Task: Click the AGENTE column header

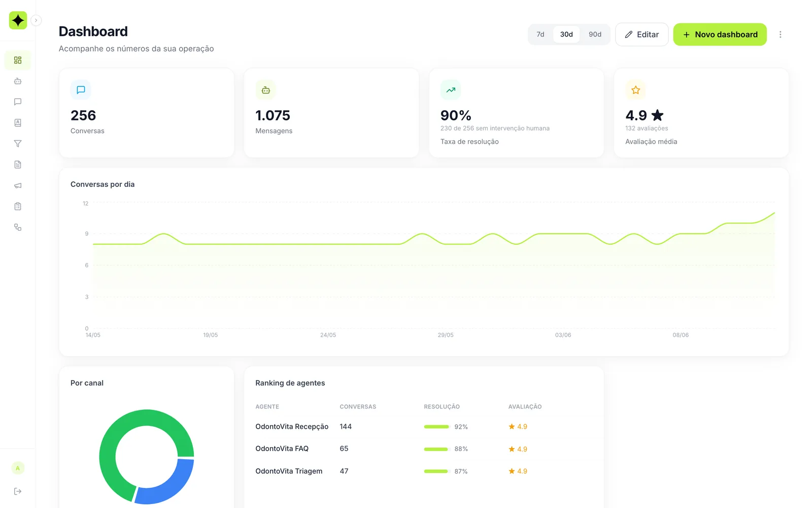Action: pos(267,407)
